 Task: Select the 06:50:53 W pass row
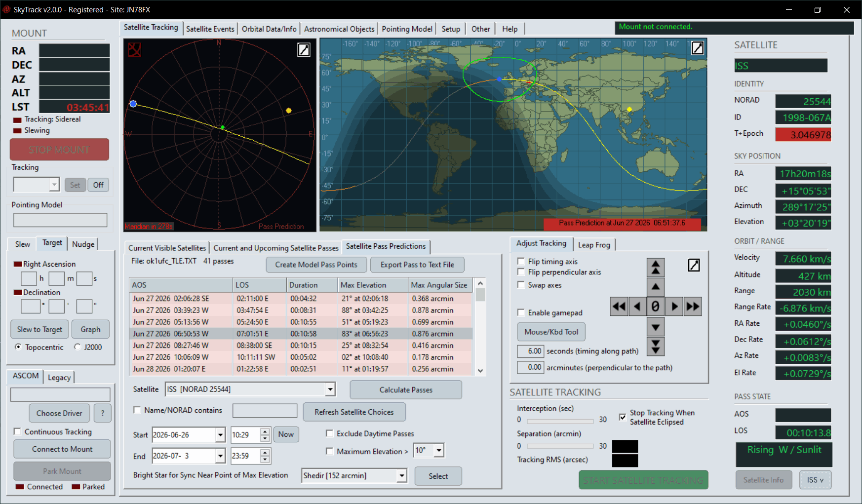(301, 334)
